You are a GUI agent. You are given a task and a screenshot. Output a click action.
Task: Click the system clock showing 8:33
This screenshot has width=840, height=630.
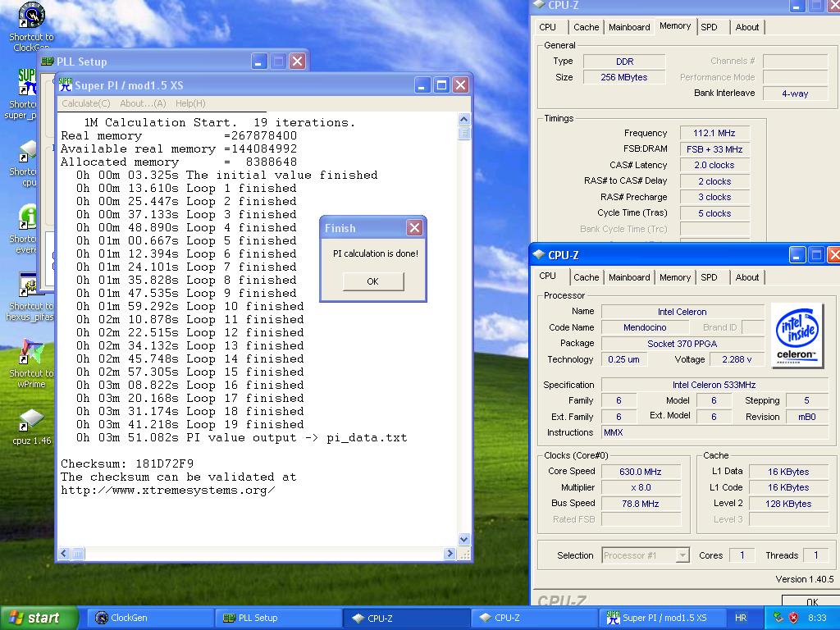(817, 618)
